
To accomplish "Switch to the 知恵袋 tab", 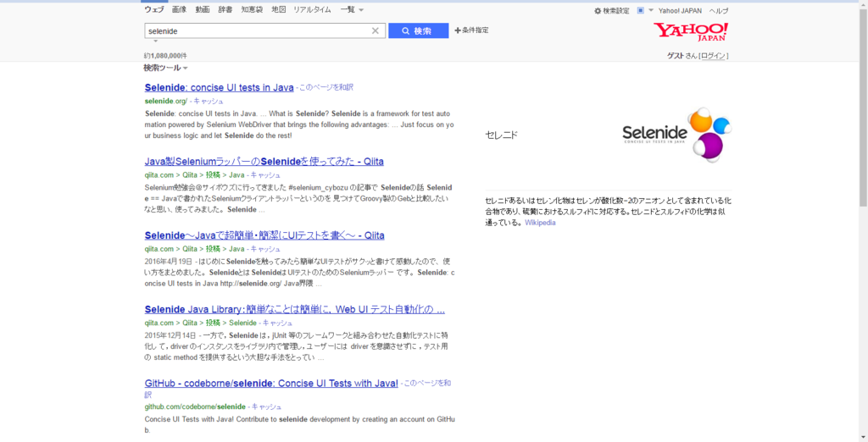I will pos(252,9).
